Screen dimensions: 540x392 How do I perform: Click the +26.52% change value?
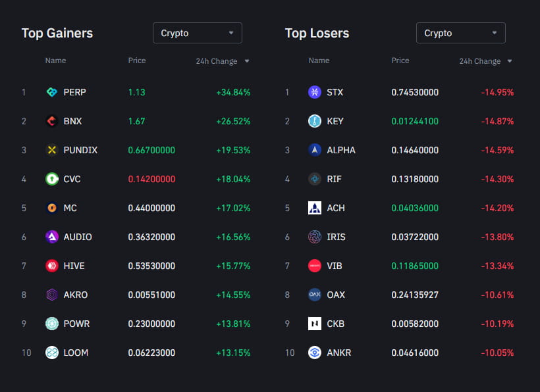[233, 121]
